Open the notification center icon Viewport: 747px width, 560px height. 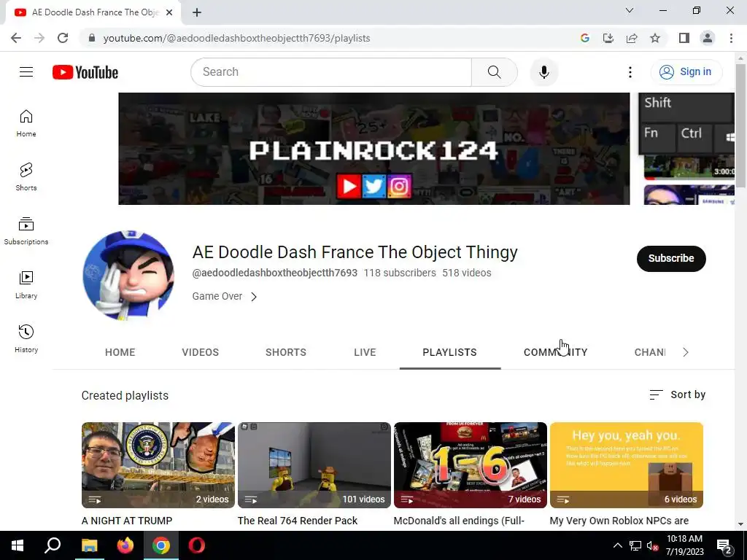click(x=724, y=545)
